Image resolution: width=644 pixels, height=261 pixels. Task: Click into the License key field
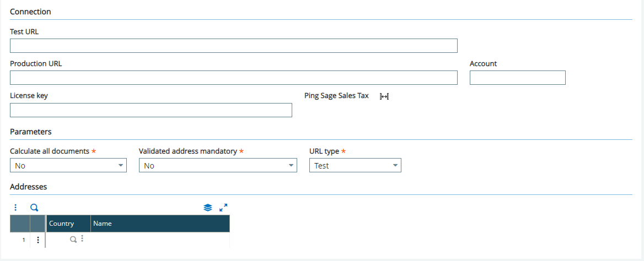click(151, 110)
